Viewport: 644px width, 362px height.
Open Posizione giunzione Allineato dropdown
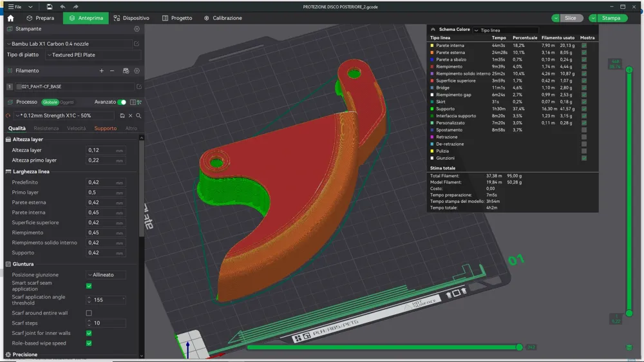106,275
